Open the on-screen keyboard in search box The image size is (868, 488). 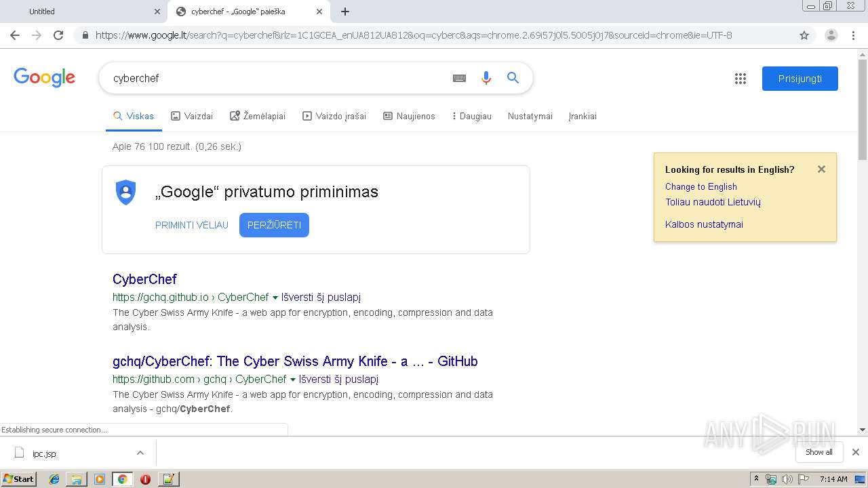tap(459, 78)
